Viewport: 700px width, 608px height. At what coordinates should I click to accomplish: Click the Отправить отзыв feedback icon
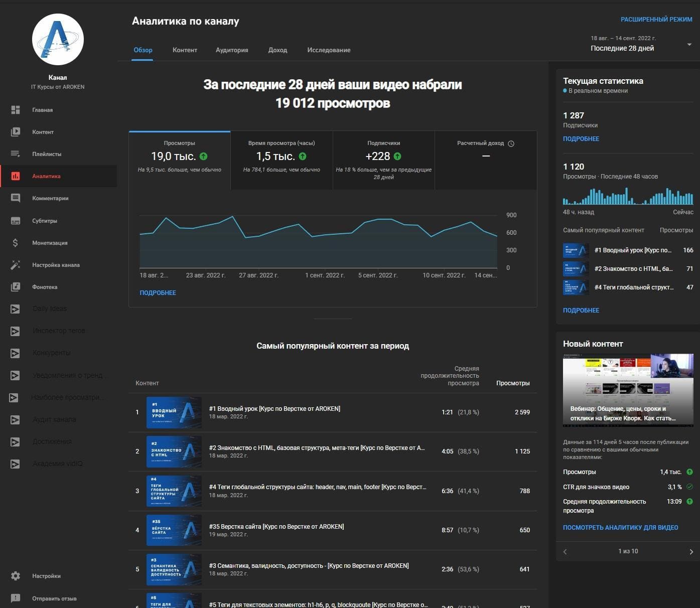pyautogui.click(x=16, y=598)
